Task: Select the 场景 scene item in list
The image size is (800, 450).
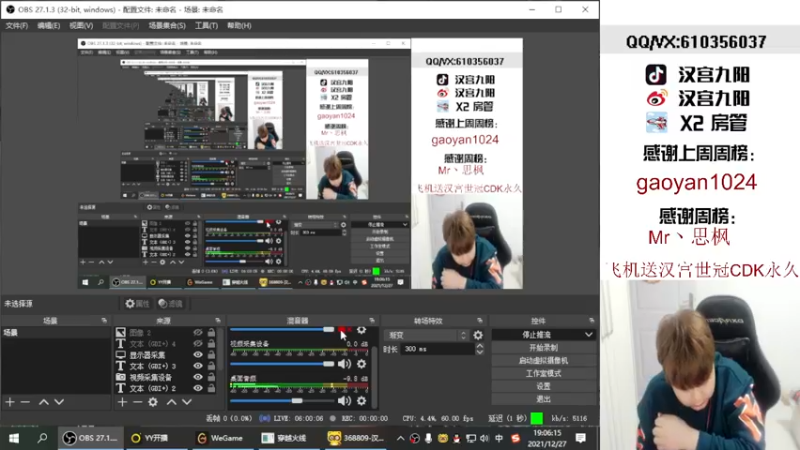Action: coord(55,333)
